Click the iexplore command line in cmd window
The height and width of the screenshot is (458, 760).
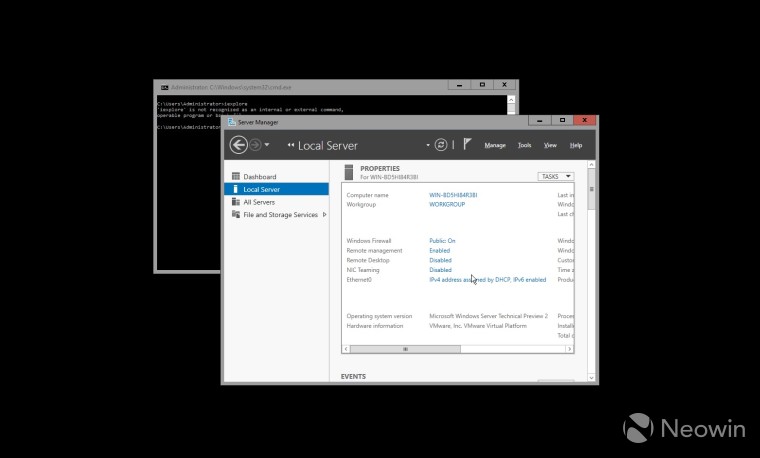pyautogui.click(x=202, y=104)
